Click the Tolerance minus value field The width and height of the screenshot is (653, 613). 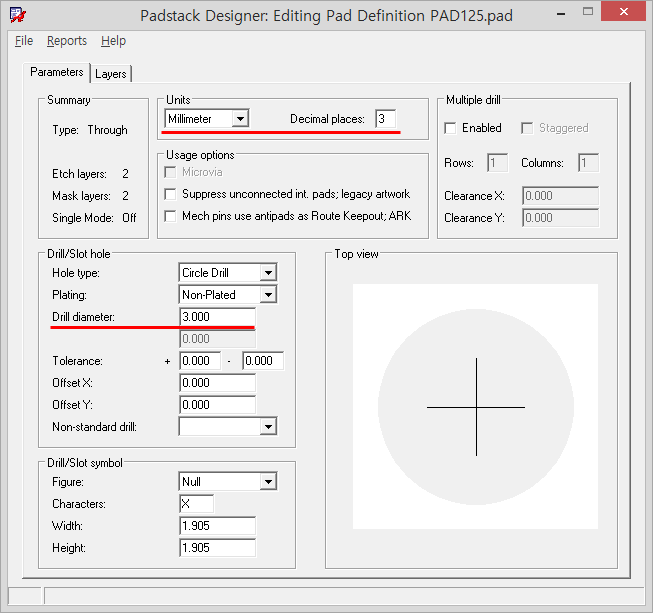(263, 361)
